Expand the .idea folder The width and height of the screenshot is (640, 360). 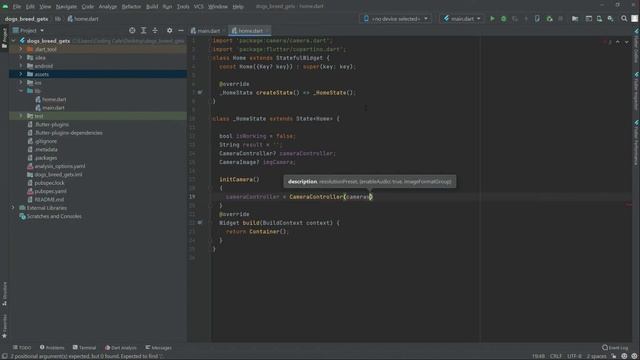(21, 58)
